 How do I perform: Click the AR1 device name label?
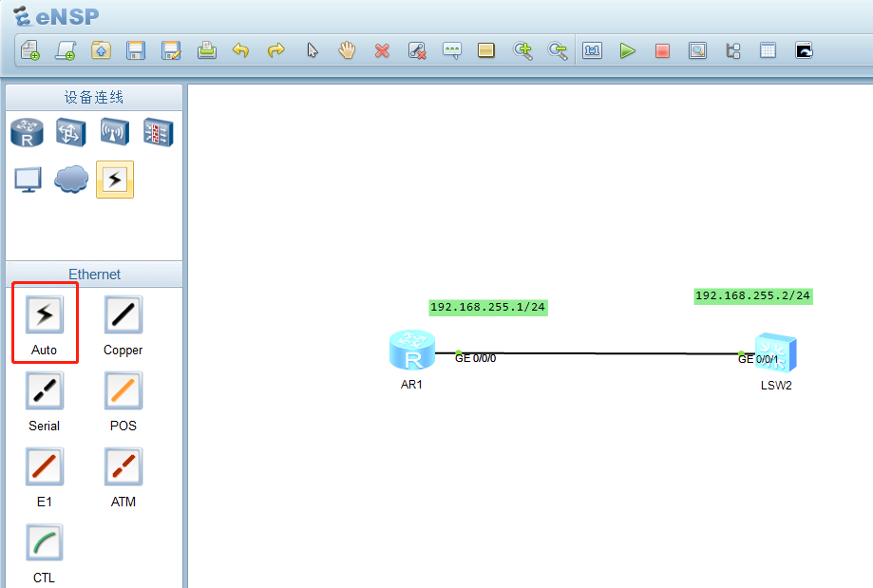pyautogui.click(x=411, y=384)
